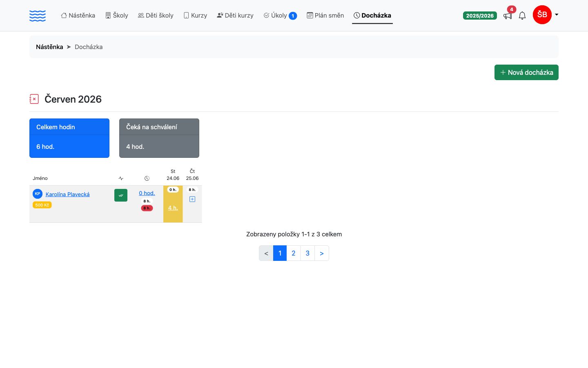Click the plus icon under Čt 25.06
This screenshot has height=368, width=588.
(192, 199)
